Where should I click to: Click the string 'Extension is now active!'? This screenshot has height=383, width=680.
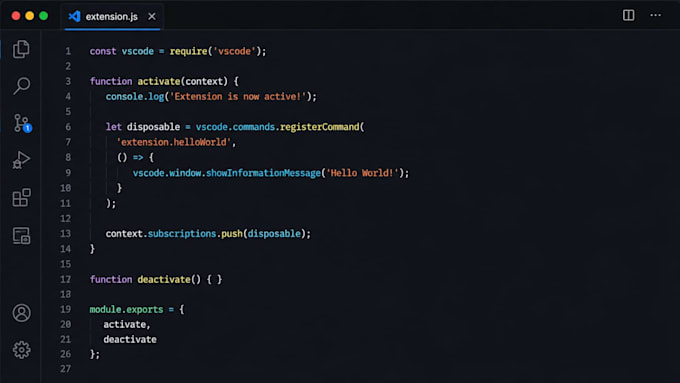click(x=238, y=96)
